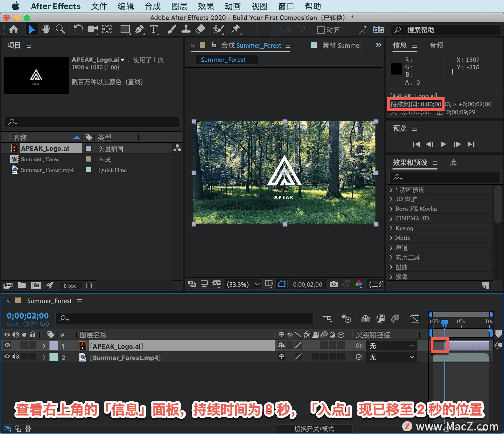Click the teal label color of layer 2
This screenshot has width=504, height=434.
click(x=54, y=357)
